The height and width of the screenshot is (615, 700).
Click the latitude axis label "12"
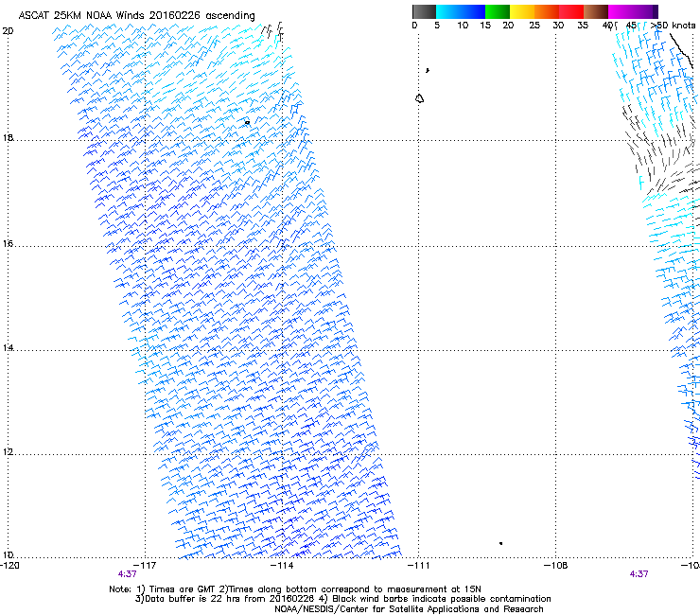(x=8, y=452)
